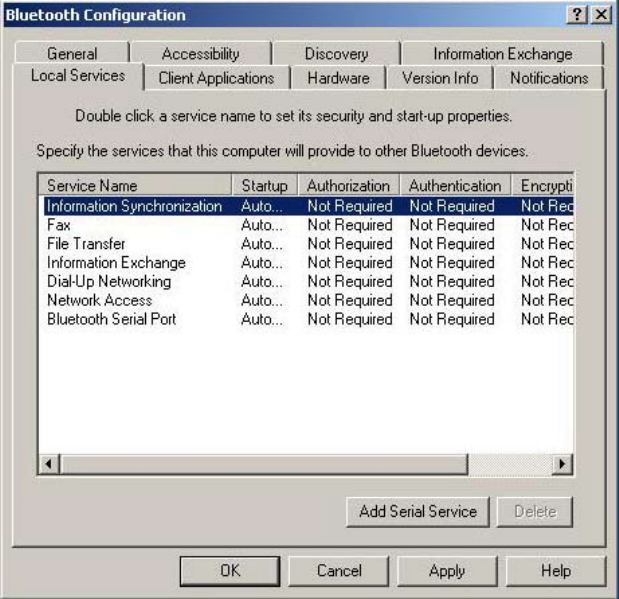The image size is (619, 599).
Task: Click Authentication value for Network Access
Action: 452,300
